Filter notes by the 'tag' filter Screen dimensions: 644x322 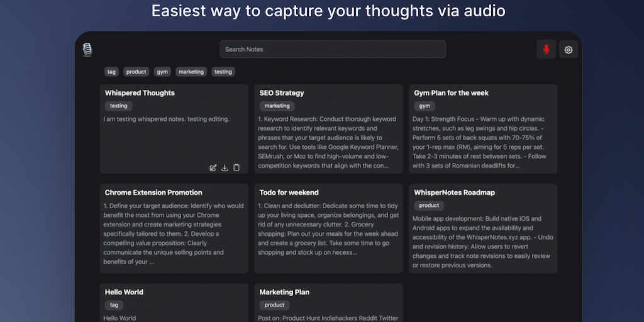111,72
